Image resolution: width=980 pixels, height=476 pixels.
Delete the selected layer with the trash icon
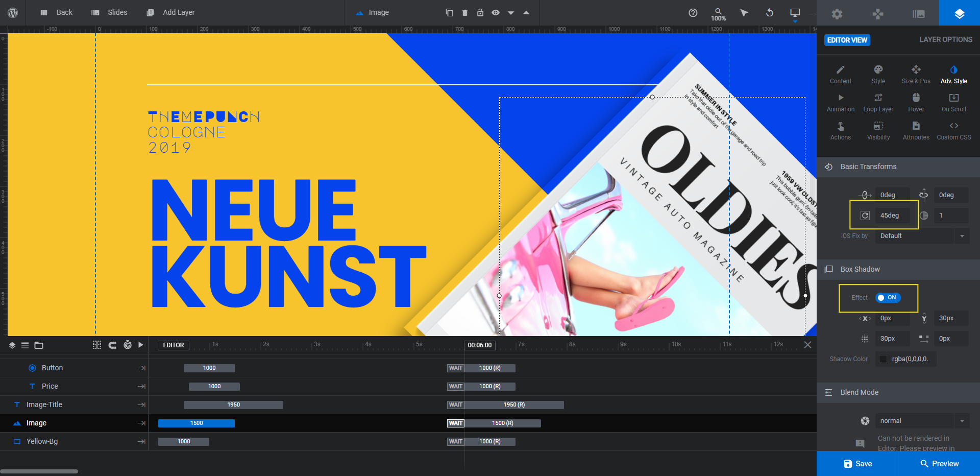(x=464, y=13)
